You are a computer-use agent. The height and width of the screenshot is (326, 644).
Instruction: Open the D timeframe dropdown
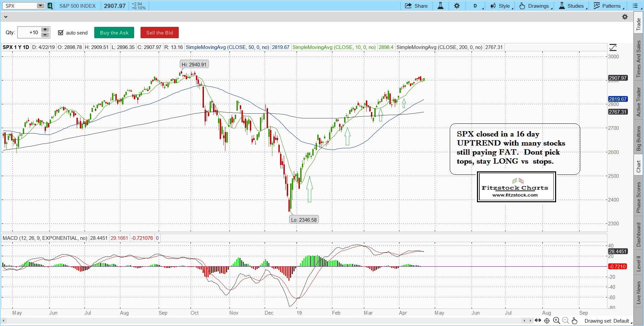(x=477, y=6)
